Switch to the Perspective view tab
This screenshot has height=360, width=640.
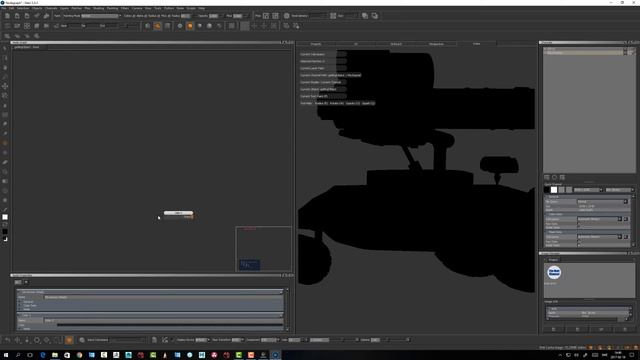pos(436,44)
